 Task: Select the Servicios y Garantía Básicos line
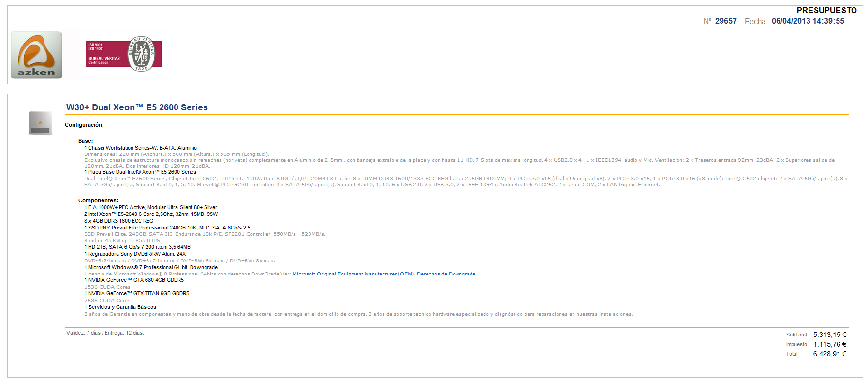pyautogui.click(x=120, y=307)
